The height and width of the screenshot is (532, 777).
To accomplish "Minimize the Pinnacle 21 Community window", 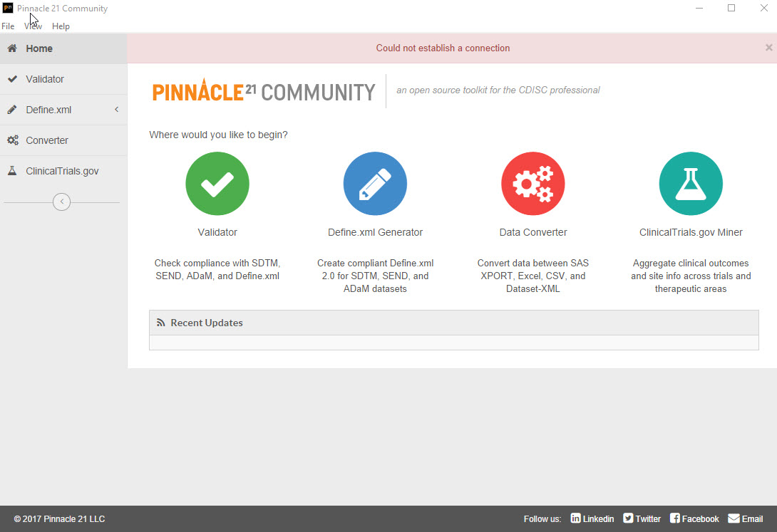I will [699, 8].
